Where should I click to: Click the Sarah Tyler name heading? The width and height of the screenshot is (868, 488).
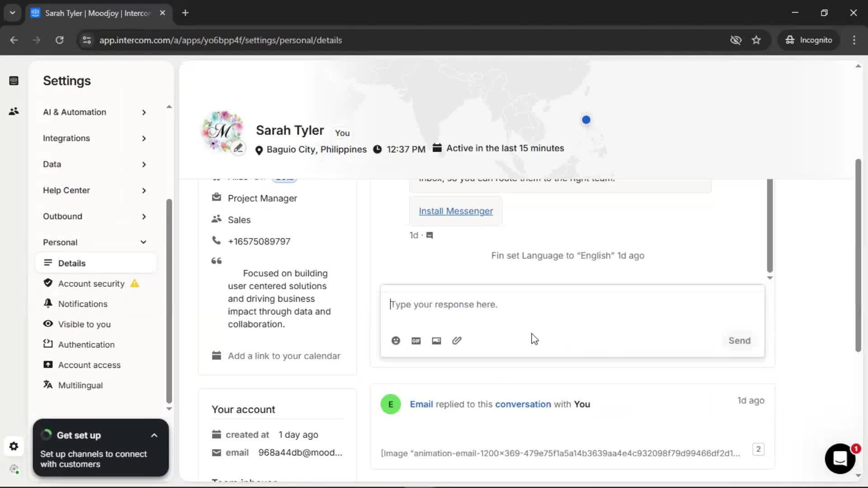point(290,131)
